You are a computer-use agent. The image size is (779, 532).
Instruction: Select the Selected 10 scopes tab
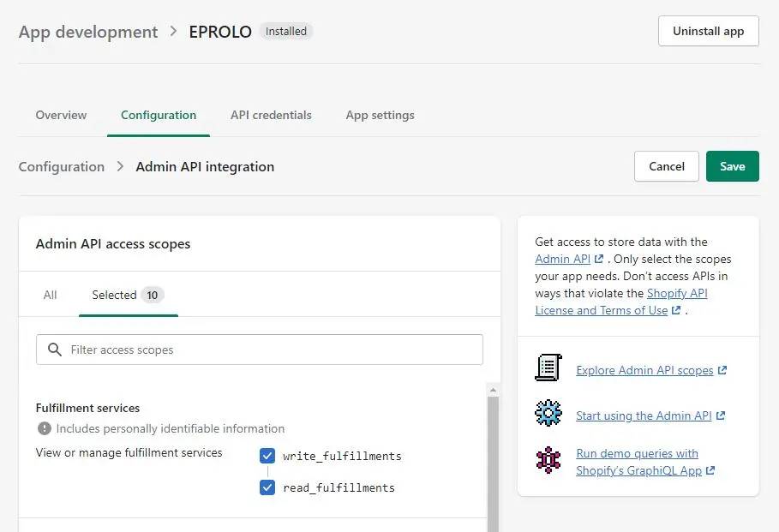coord(129,295)
